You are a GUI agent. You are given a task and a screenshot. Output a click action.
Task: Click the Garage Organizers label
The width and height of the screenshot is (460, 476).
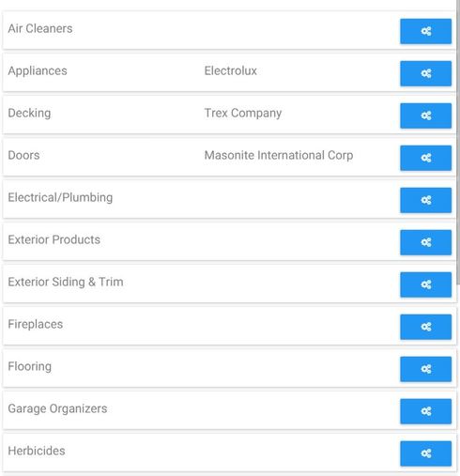tap(57, 409)
